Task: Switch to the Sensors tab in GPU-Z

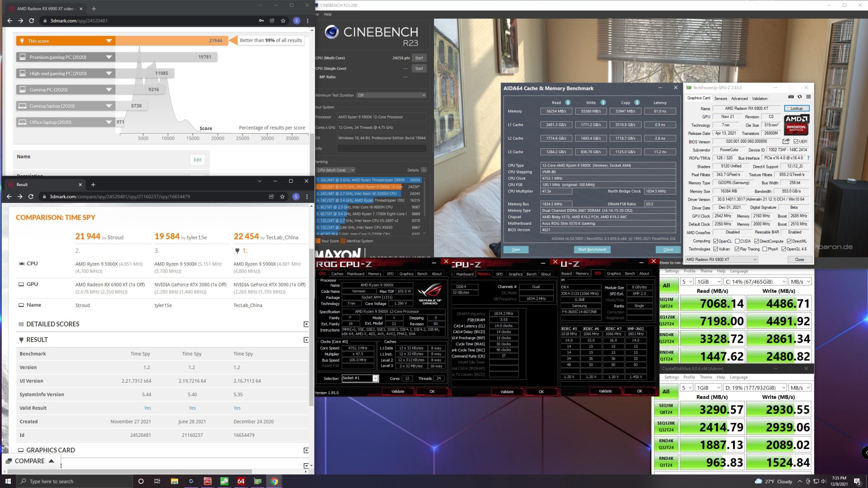Action: pos(720,98)
